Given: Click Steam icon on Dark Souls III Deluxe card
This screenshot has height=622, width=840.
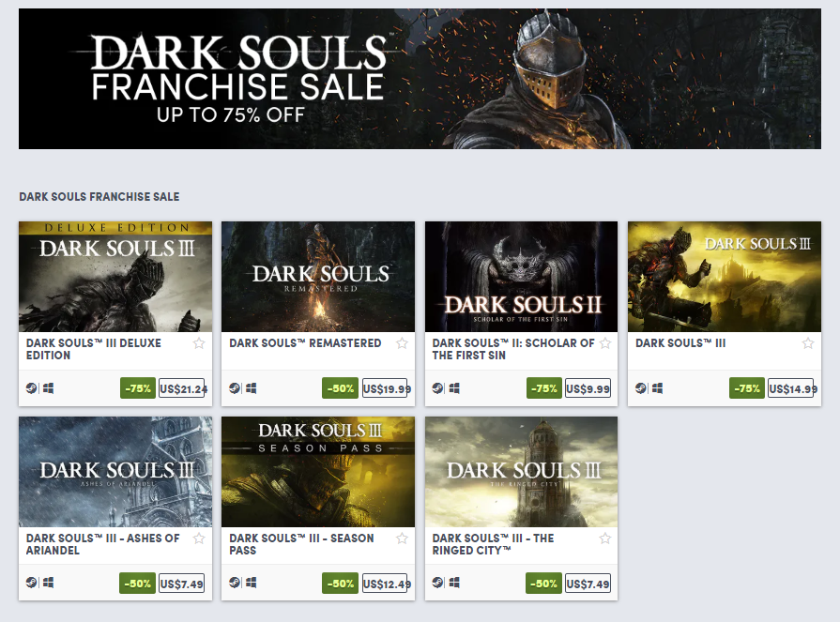Looking at the screenshot, I should (x=31, y=387).
